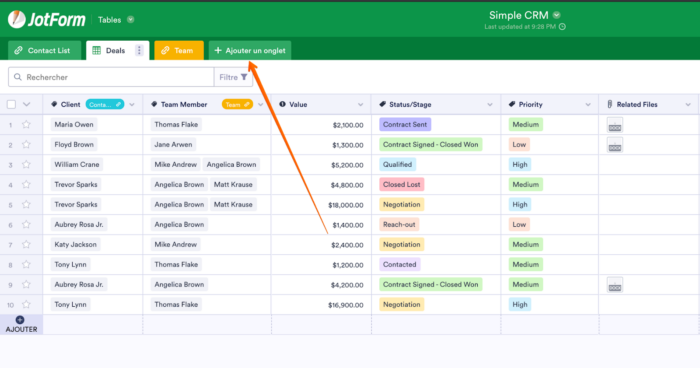The width and height of the screenshot is (700, 368).
Task: Star row 4 Trevor Sparks
Action: [26, 184]
